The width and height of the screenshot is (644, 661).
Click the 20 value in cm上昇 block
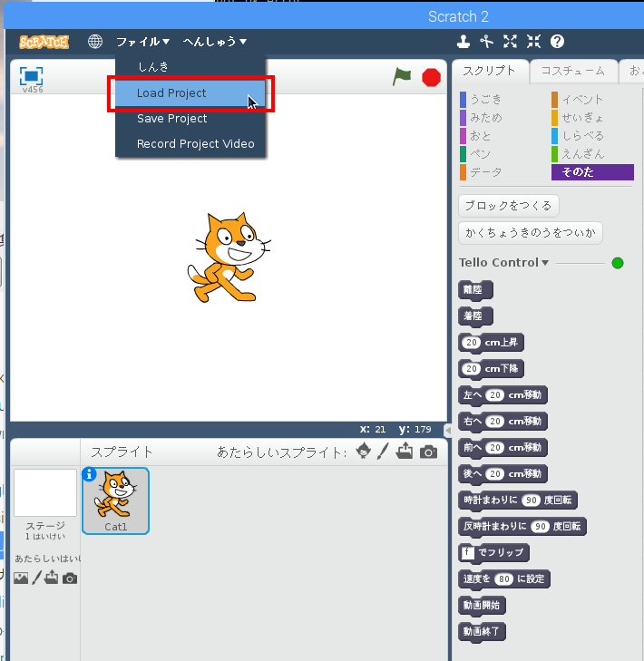[472, 343]
